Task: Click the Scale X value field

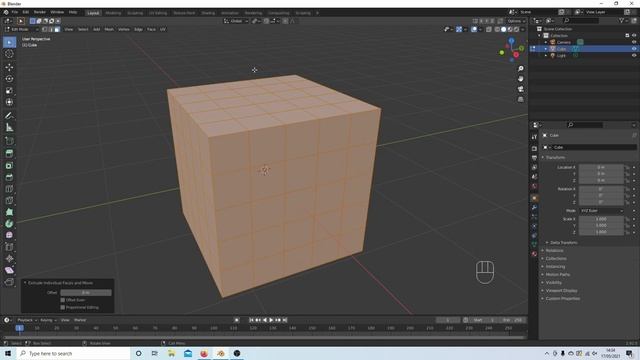Action: [x=601, y=219]
